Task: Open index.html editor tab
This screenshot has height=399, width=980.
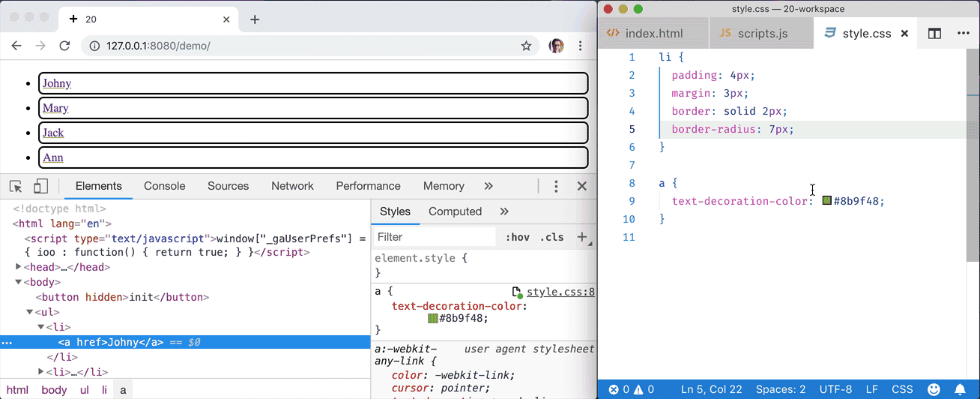Action: [x=653, y=33]
